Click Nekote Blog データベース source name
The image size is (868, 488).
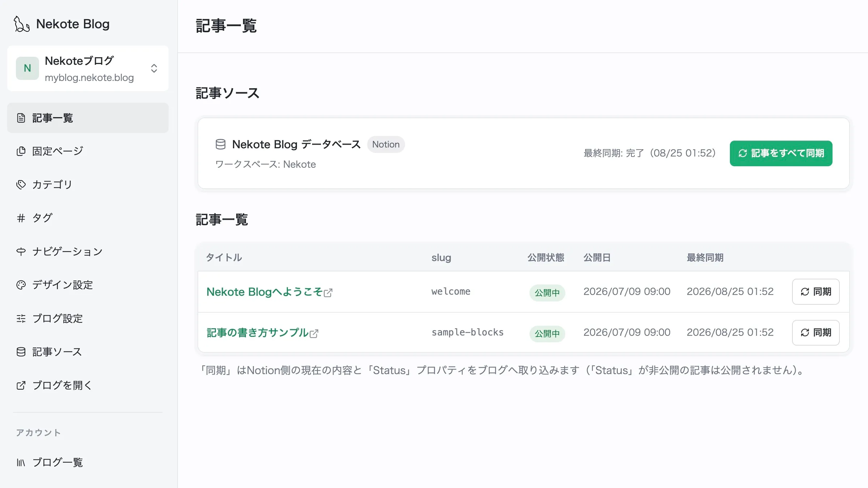(297, 144)
